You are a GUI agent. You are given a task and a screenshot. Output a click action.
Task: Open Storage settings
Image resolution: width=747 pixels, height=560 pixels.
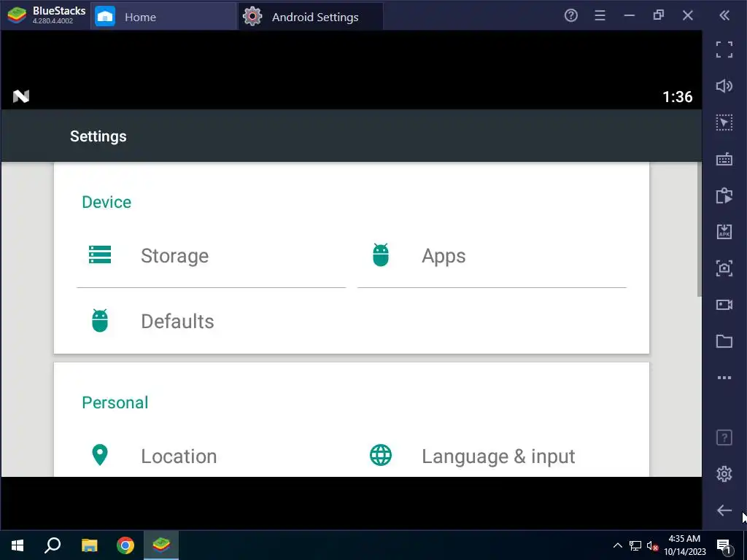211,256
